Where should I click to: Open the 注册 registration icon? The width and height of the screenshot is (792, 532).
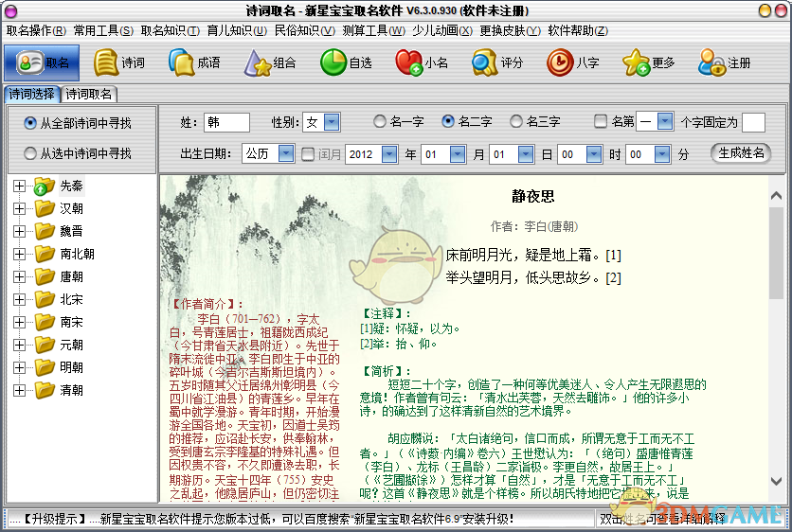(725, 62)
